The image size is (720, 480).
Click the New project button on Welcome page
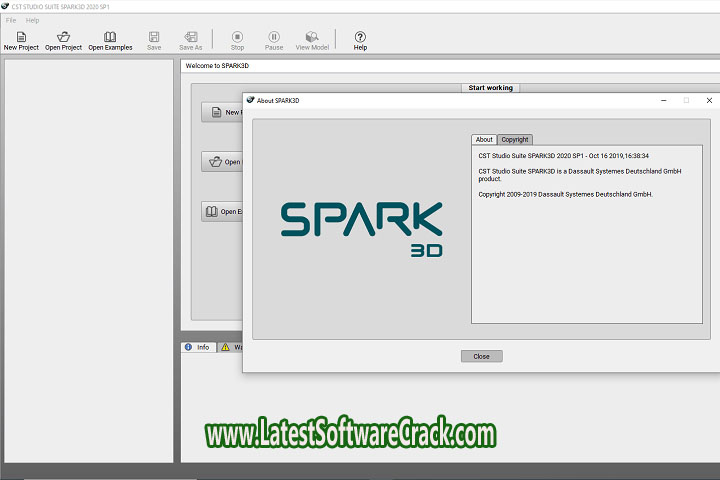(222, 112)
